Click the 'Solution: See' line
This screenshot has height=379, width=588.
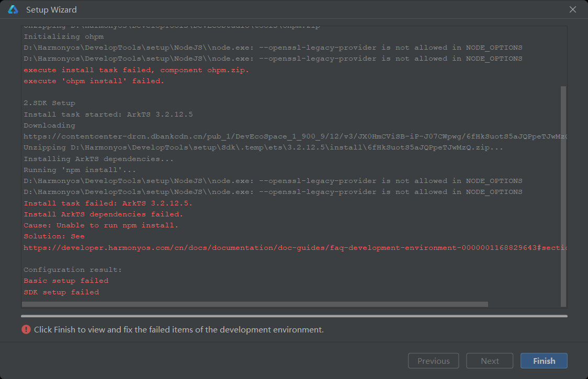tap(54, 236)
